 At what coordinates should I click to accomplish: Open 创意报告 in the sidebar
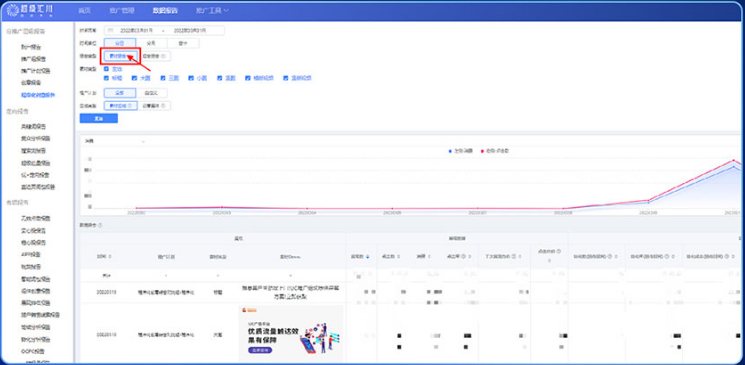tap(31, 83)
